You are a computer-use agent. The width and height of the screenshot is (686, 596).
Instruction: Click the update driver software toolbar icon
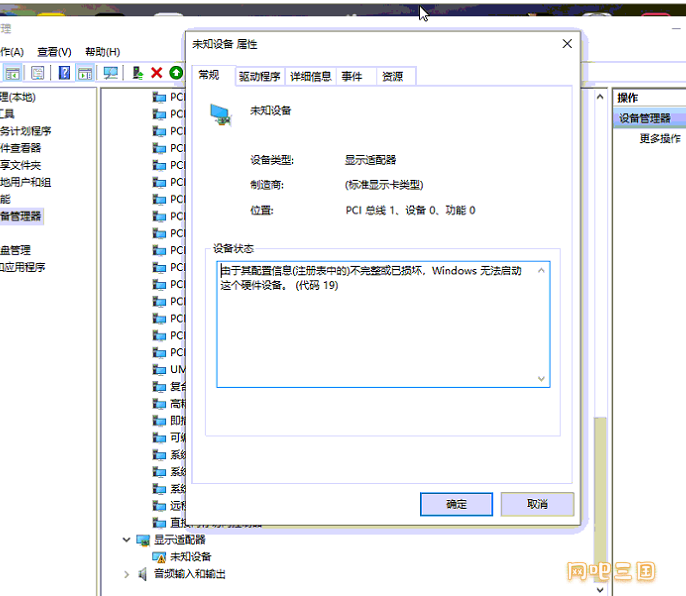click(137, 73)
